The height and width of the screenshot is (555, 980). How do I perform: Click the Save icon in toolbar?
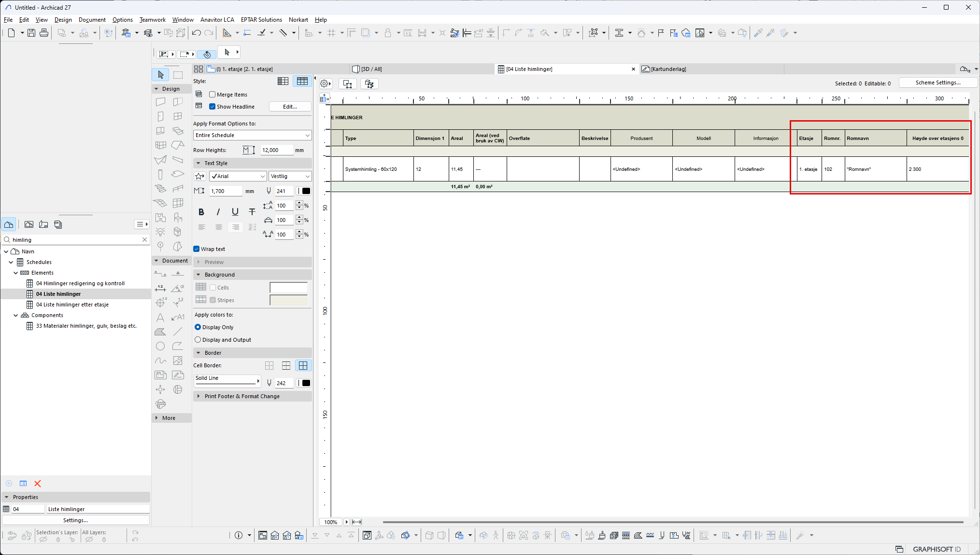coord(31,33)
